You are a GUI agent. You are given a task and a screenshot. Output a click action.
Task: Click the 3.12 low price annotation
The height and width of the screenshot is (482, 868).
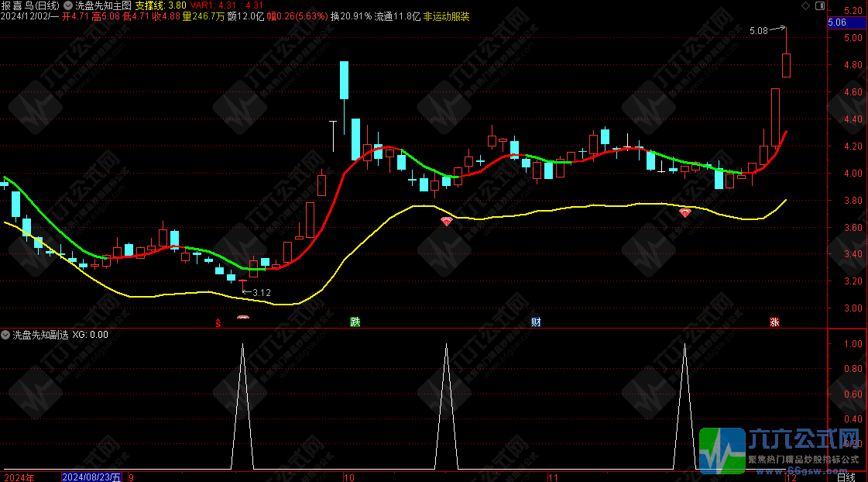(262, 292)
